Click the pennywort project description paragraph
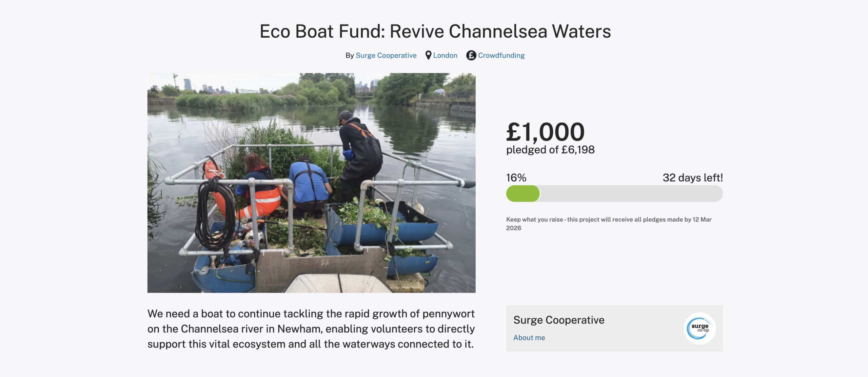The width and height of the screenshot is (868, 377). (311, 328)
